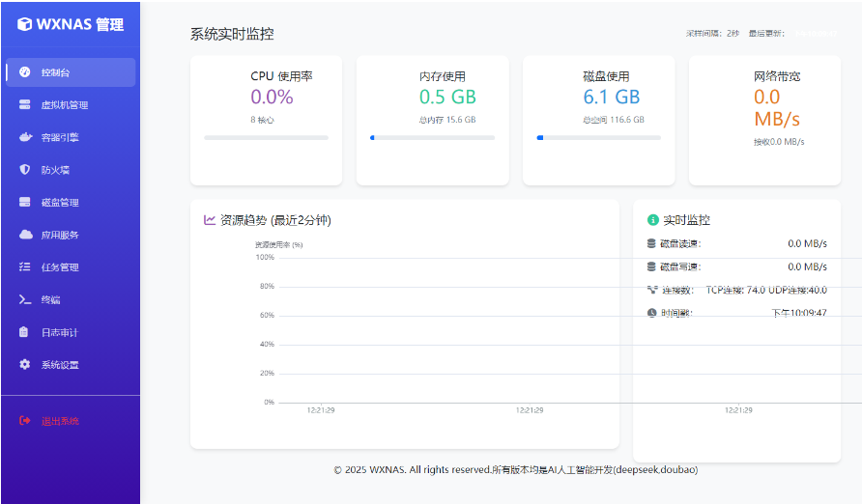Click the 任务管理 checklist icon
This screenshot has width=862, height=504.
pos(25,266)
